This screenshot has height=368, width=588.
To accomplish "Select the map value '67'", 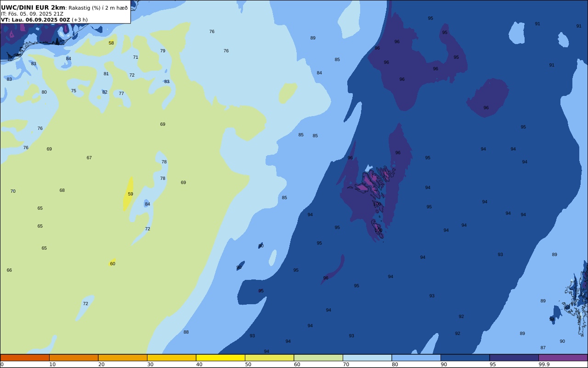I will pyautogui.click(x=89, y=158).
